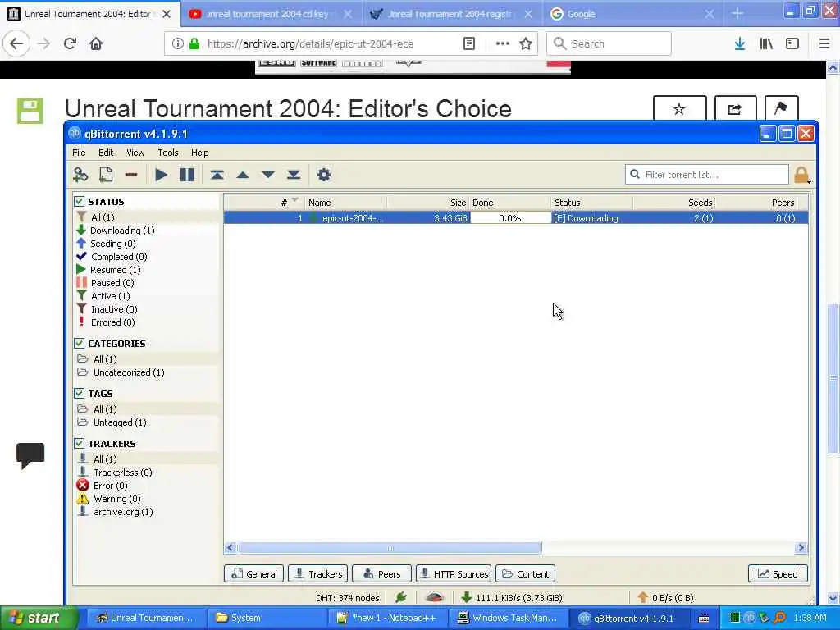Open reader view icon in address bar
The height and width of the screenshot is (630, 840).
click(x=469, y=44)
